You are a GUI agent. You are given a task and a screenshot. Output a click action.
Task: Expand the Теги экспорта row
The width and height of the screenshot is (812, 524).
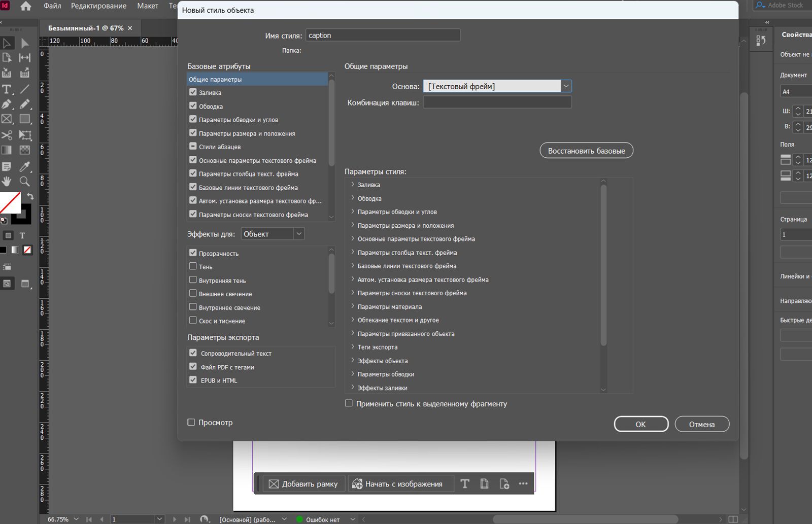pyautogui.click(x=353, y=347)
